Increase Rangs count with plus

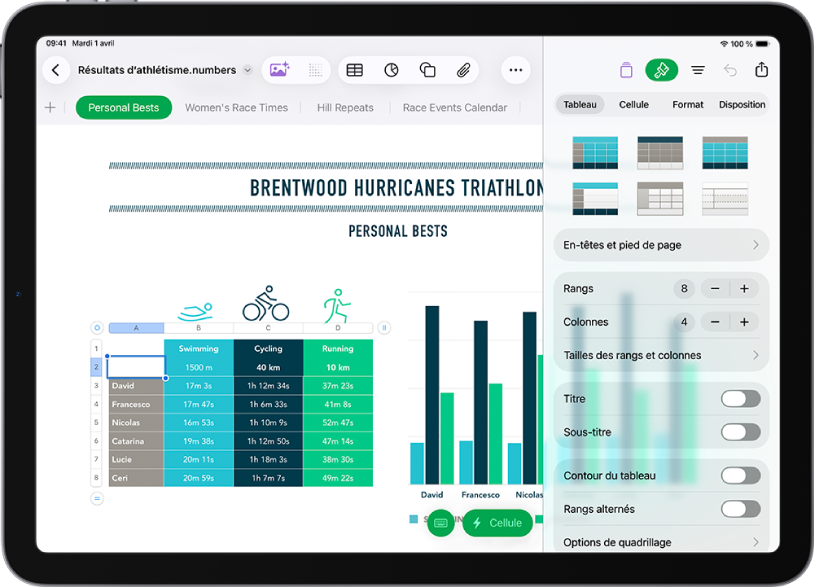coord(744,289)
